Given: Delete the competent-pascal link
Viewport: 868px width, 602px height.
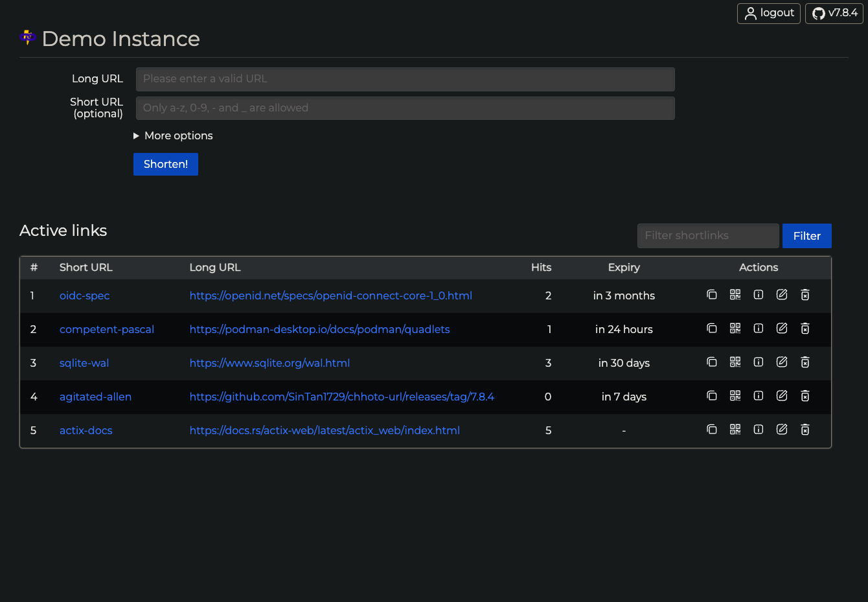Looking at the screenshot, I should (x=805, y=329).
